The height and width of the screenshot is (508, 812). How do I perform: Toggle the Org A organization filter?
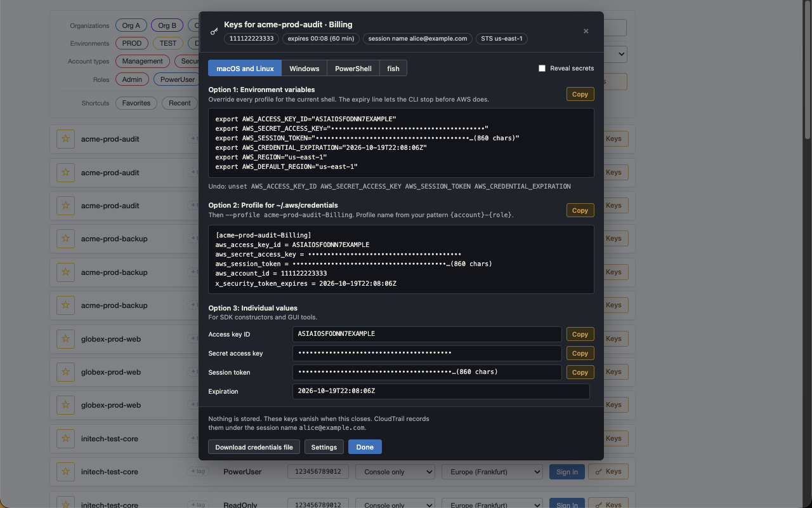point(131,25)
